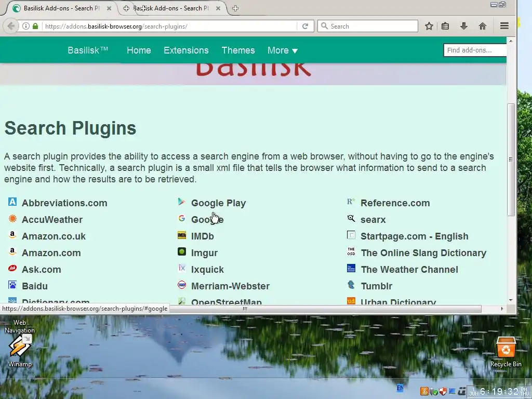Click the Imgur green icon
Screen dimensions: 532x399
pyautogui.click(x=181, y=252)
